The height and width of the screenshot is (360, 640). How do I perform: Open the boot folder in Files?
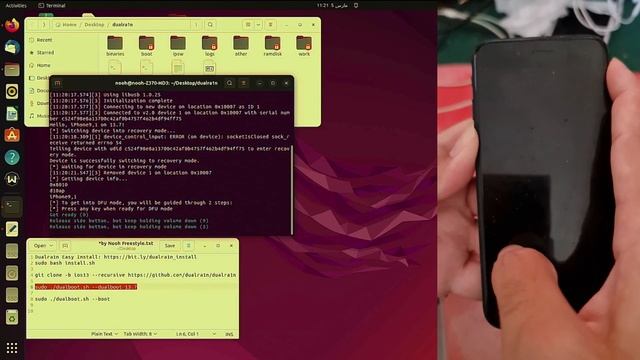147,46
